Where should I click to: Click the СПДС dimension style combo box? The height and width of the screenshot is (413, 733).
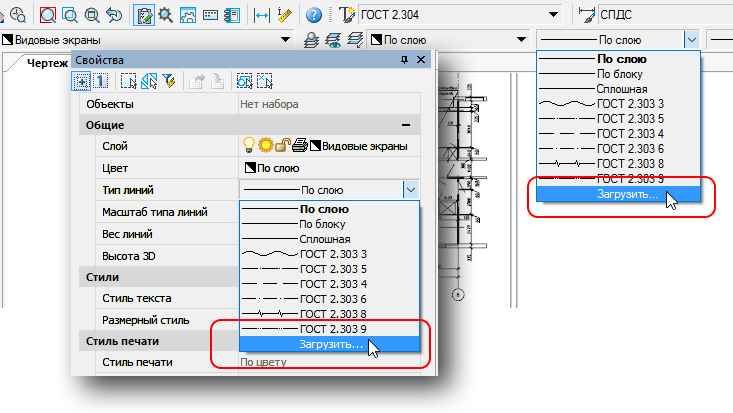click(x=665, y=15)
